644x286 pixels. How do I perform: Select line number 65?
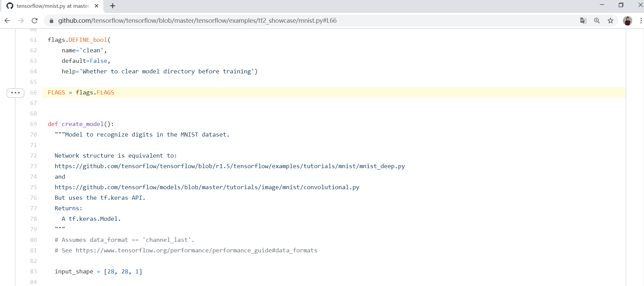pyautogui.click(x=33, y=82)
